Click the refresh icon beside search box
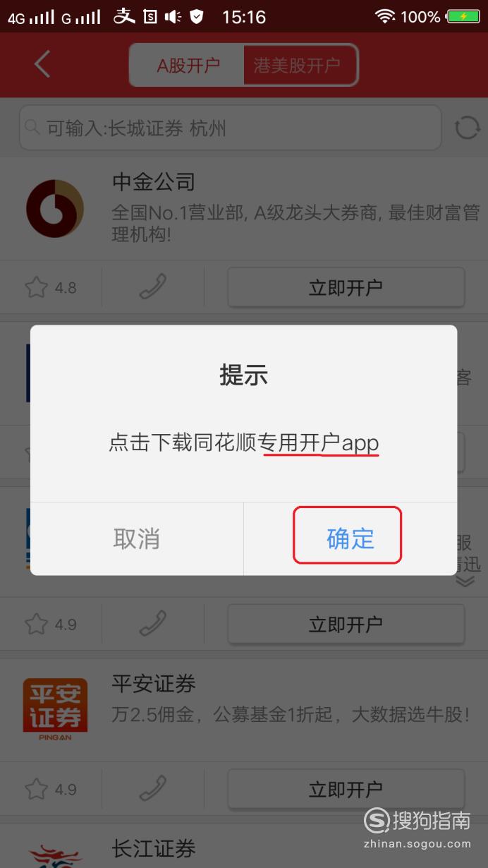The width and height of the screenshot is (488, 868). point(467,128)
